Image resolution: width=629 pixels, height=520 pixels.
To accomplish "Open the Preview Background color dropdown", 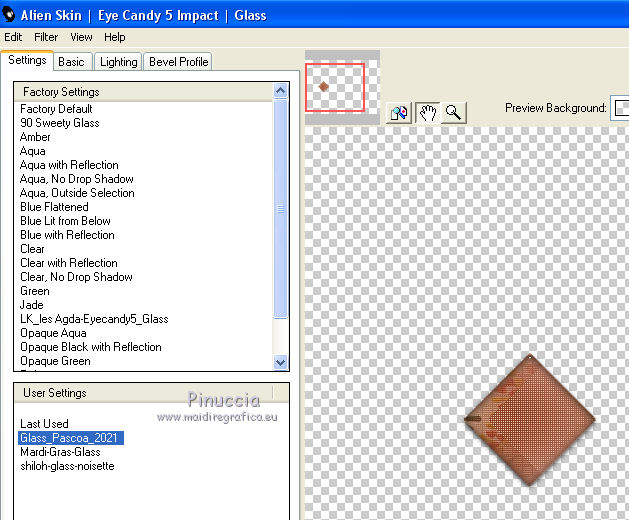I will pos(620,108).
